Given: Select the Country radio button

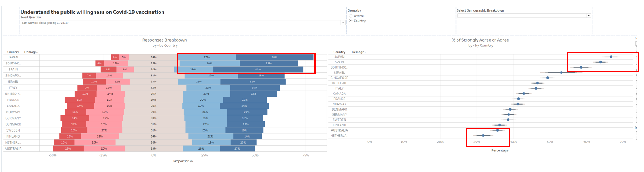Looking at the screenshot, I should click(351, 21).
